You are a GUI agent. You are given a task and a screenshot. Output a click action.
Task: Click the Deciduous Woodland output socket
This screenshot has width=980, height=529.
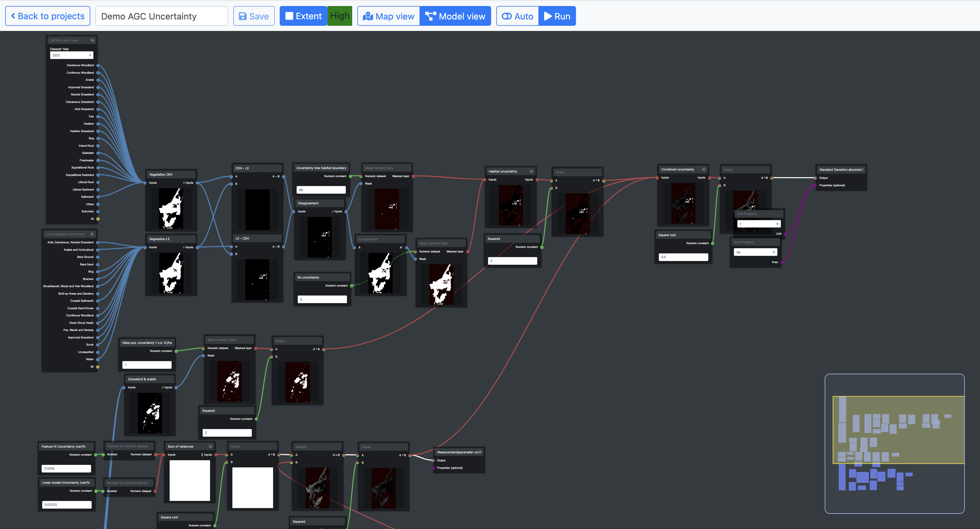click(x=98, y=65)
